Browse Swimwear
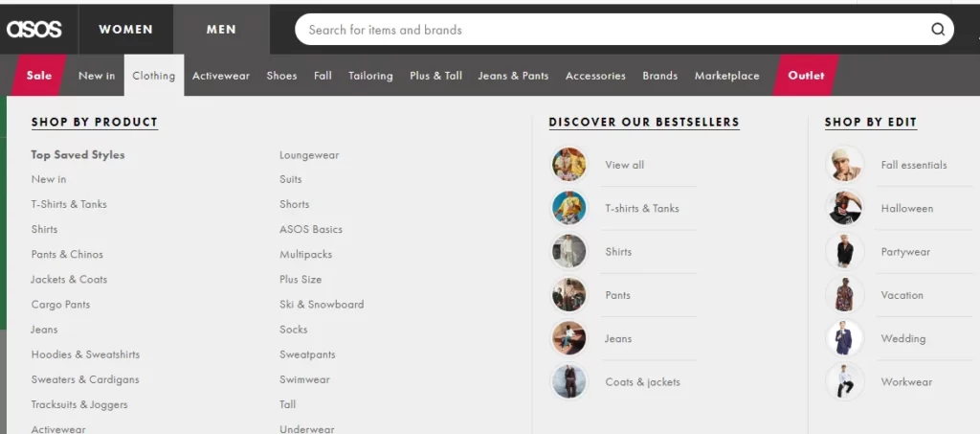 pyautogui.click(x=304, y=379)
